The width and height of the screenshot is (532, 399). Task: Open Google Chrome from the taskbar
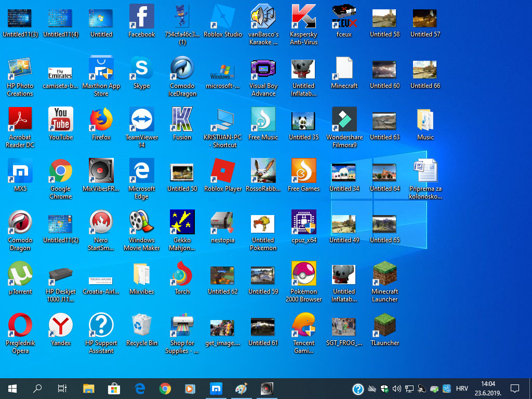[x=165, y=388]
